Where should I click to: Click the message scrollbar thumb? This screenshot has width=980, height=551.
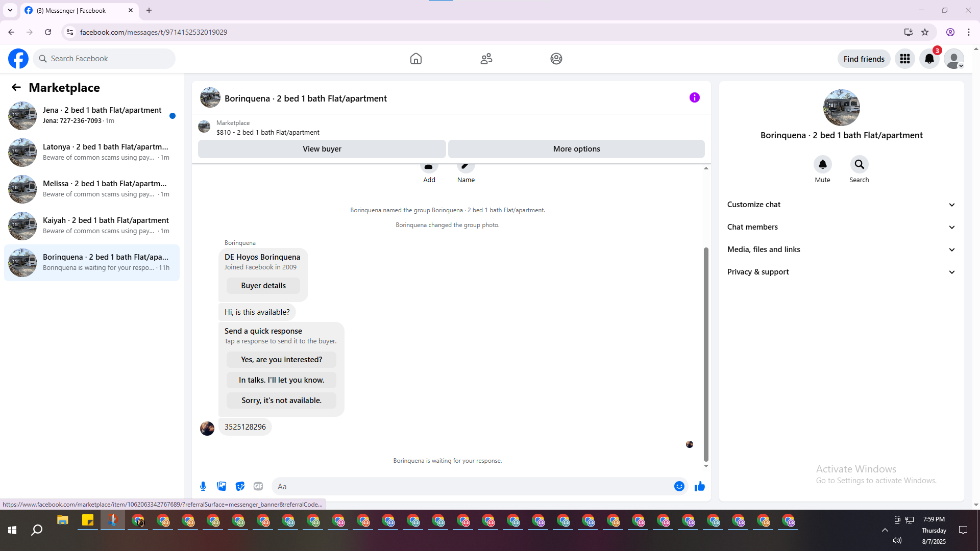pyautogui.click(x=706, y=354)
